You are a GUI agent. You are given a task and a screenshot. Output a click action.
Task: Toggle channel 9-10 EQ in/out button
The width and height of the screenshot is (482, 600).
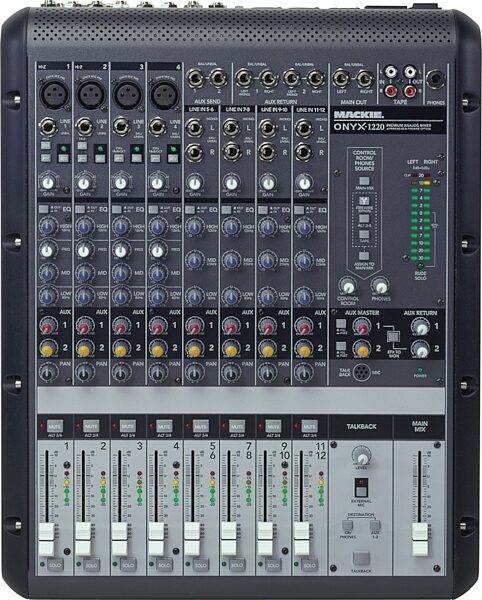coord(263,210)
